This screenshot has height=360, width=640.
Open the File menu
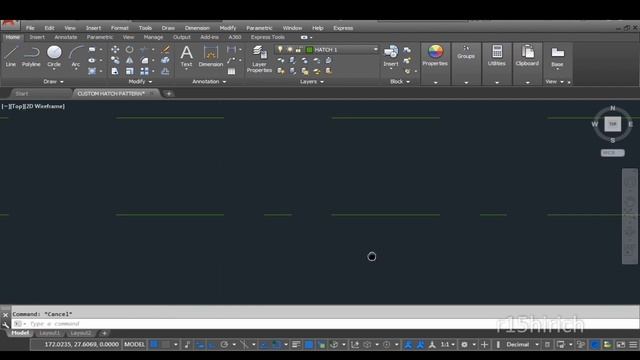tap(30, 28)
